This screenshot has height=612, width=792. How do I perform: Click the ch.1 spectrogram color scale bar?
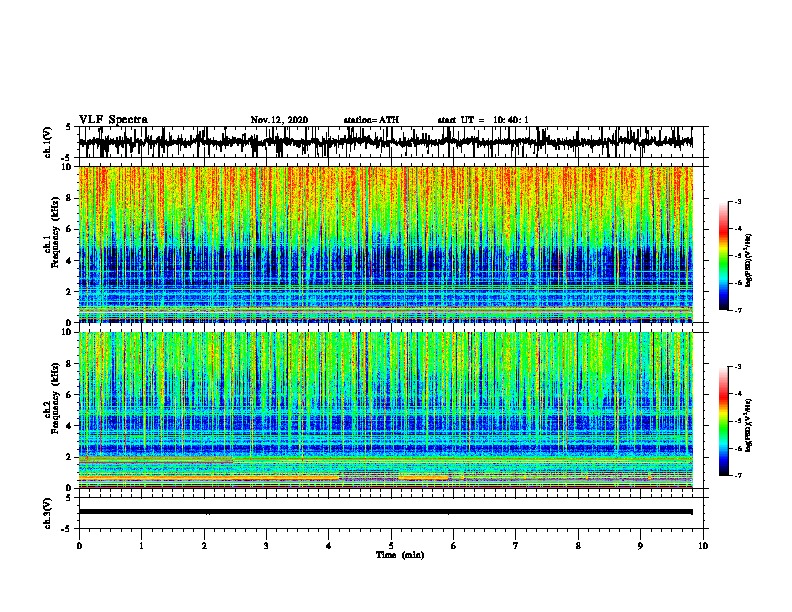tap(723, 256)
